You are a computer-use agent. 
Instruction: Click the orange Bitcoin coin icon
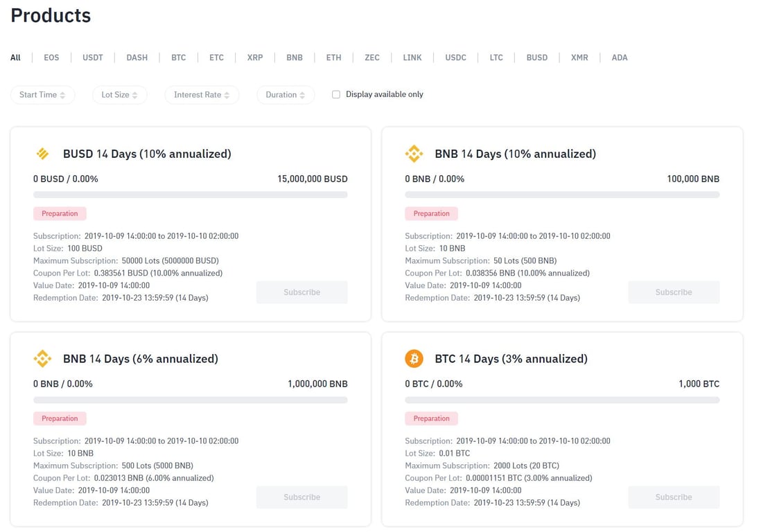pyautogui.click(x=414, y=359)
